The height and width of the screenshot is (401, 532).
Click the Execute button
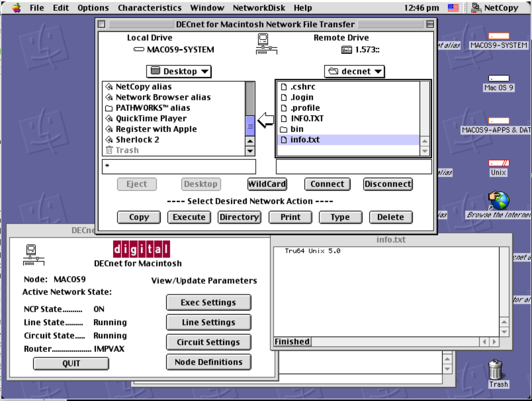(189, 217)
